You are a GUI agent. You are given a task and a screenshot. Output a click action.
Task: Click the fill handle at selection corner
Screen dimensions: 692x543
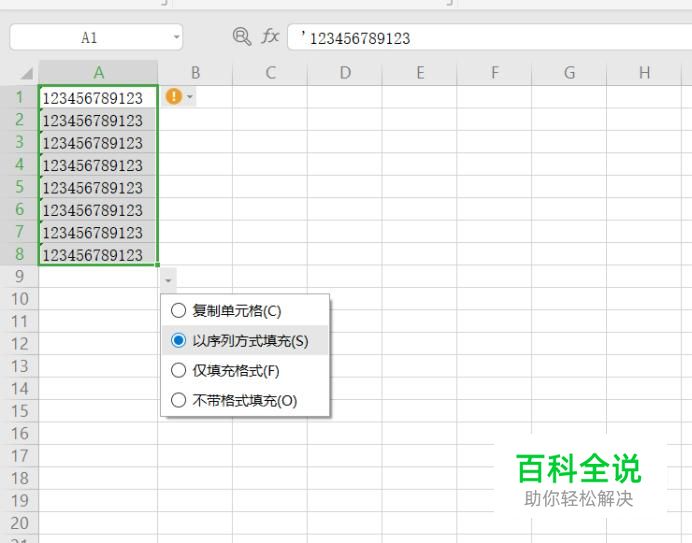[158, 265]
